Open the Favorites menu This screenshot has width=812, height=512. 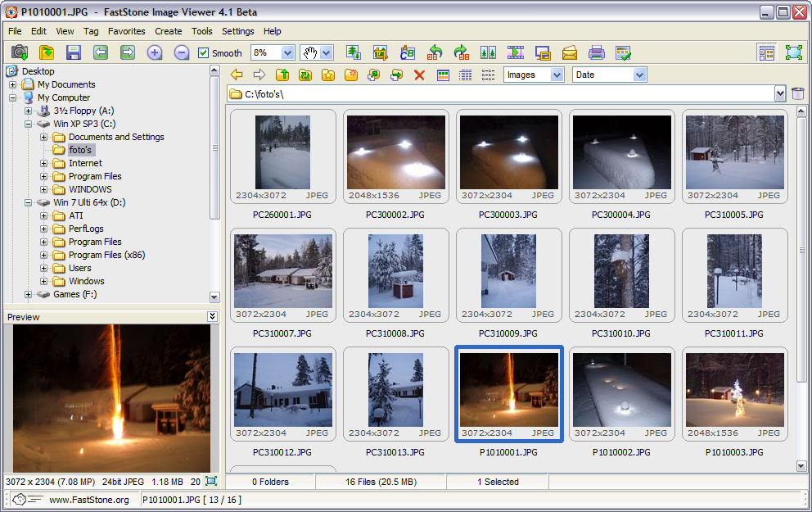[126, 31]
